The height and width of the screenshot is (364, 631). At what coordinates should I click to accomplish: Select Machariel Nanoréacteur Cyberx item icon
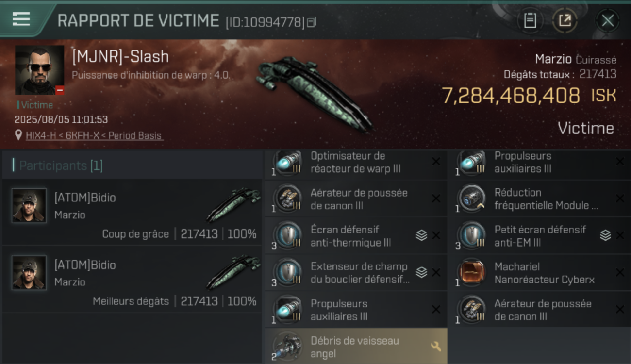point(472,273)
